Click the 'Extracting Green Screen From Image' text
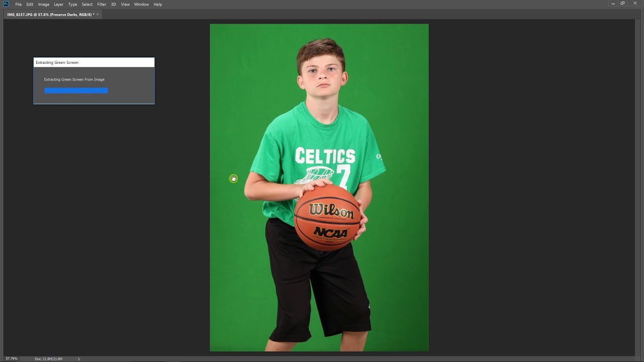 point(74,79)
